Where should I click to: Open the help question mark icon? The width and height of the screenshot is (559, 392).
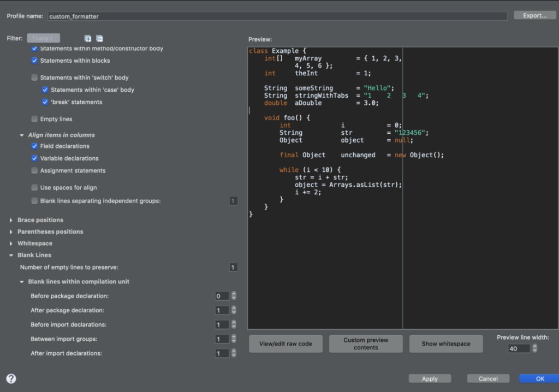coord(11,378)
